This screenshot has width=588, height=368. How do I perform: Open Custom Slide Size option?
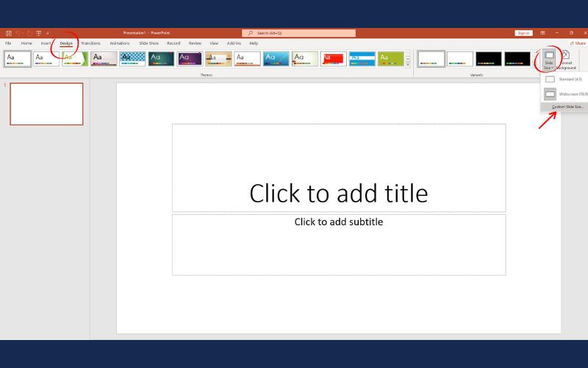pyautogui.click(x=567, y=107)
